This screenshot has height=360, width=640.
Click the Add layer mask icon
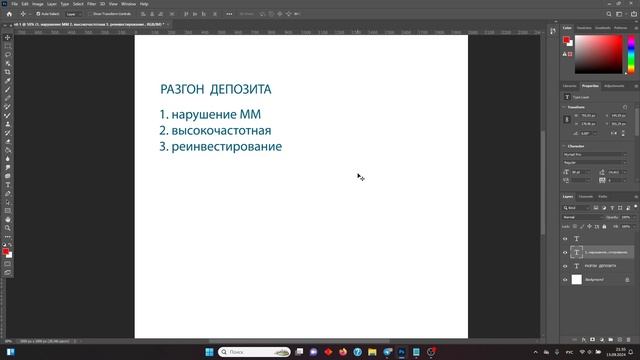[x=593, y=340]
